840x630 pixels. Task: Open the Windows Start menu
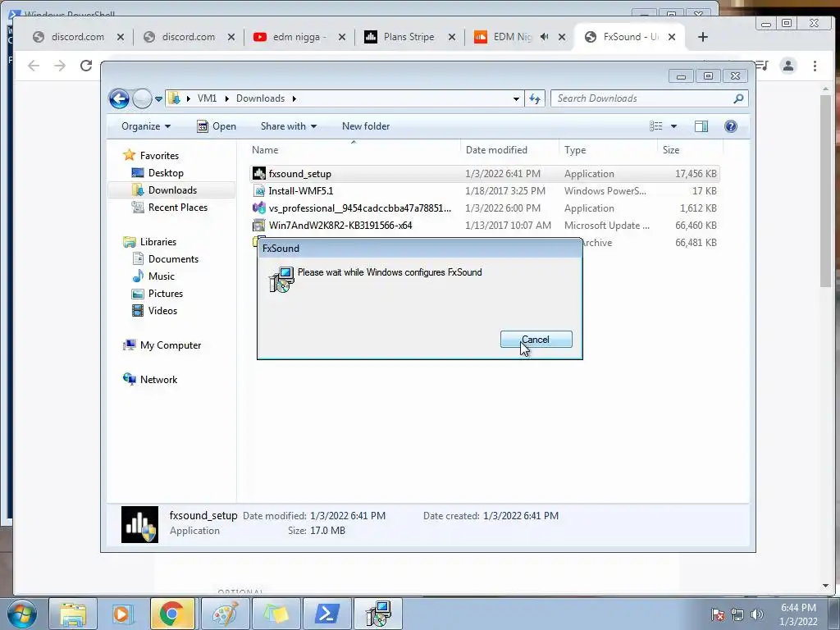pyautogui.click(x=22, y=614)
